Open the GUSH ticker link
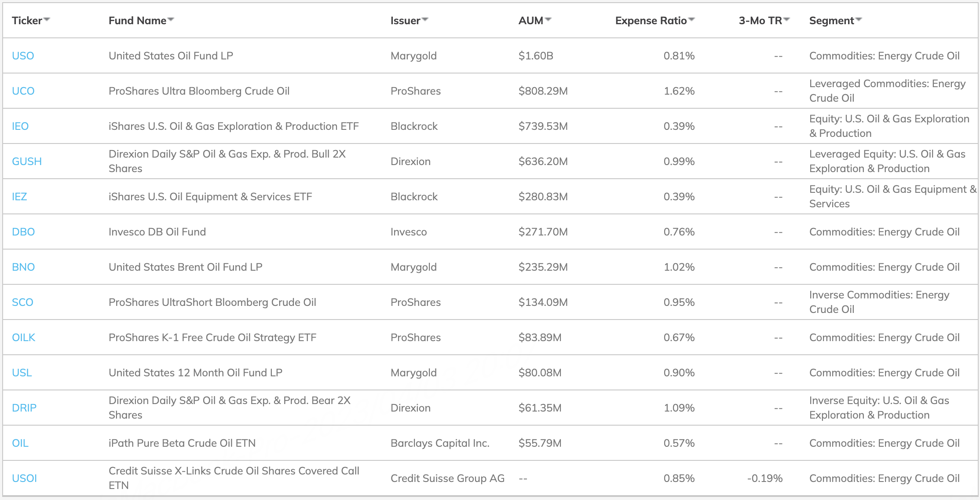Viewport: 980px width, 500px height. pos(27,162)
